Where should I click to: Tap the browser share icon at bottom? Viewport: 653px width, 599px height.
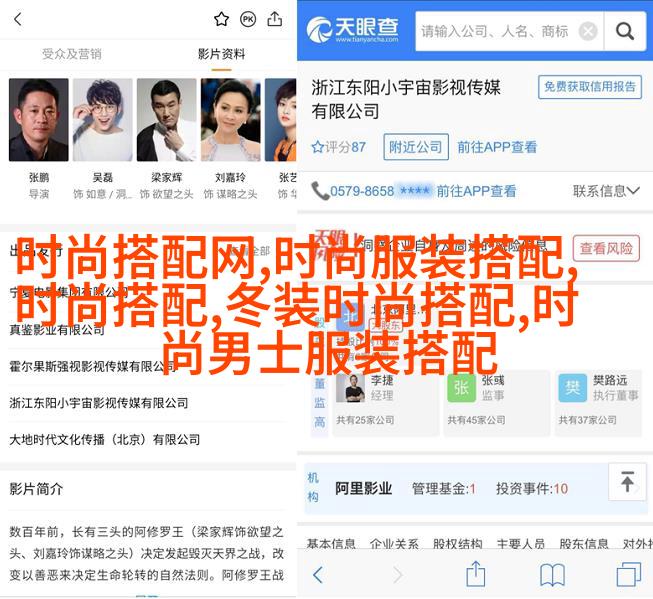tap(476, 574)
